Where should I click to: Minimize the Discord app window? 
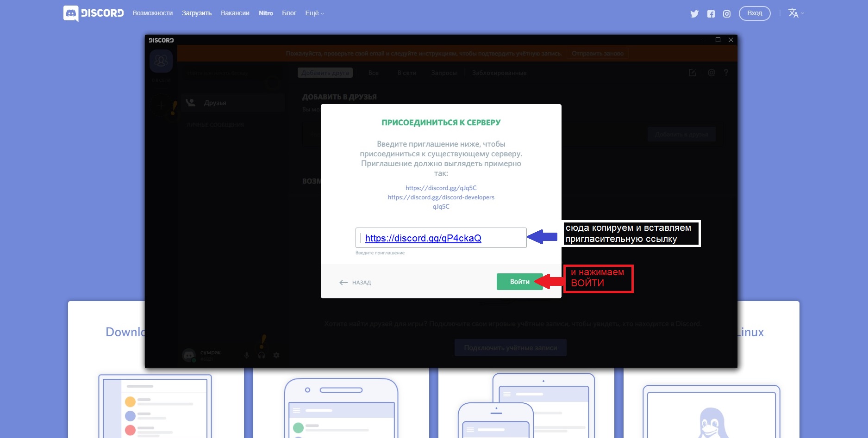click(x=705, y=40)
